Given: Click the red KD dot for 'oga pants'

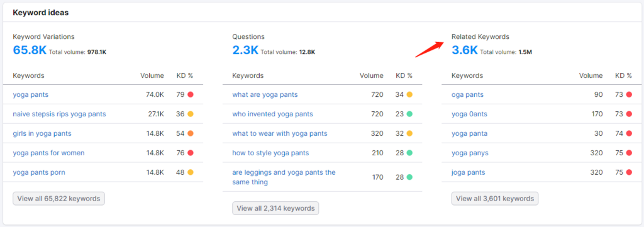Looking at the screenshot, I should click(629, 94).
